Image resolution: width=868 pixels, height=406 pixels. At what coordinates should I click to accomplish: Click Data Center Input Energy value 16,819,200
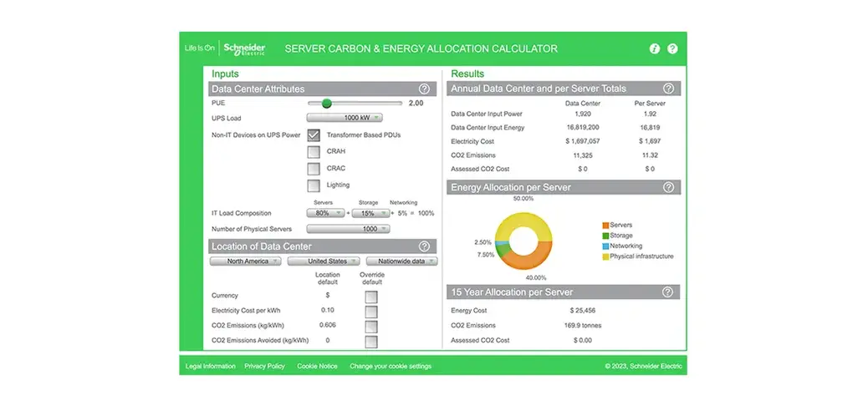582,128
